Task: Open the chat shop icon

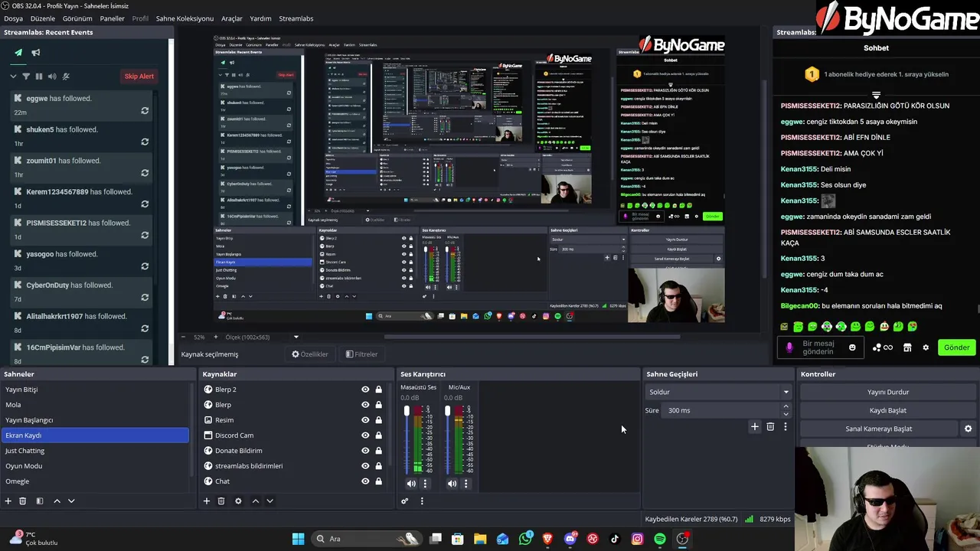Action: 907,347
